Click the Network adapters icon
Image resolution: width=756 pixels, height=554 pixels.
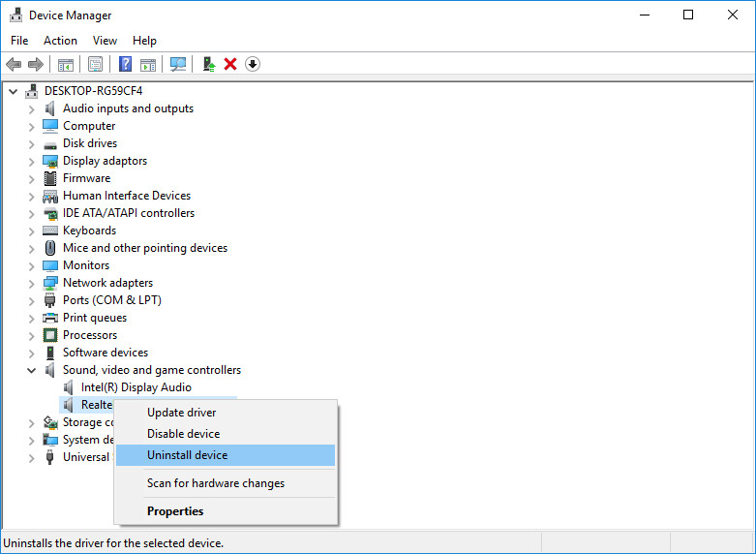coord(50,283)
